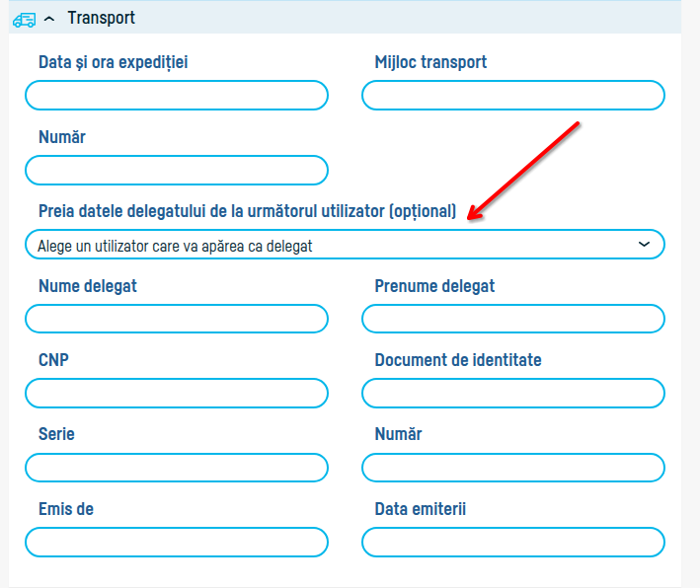Click the Transport truck icon
The width and height of the screenshot is (700, 588).
[25, 19]
